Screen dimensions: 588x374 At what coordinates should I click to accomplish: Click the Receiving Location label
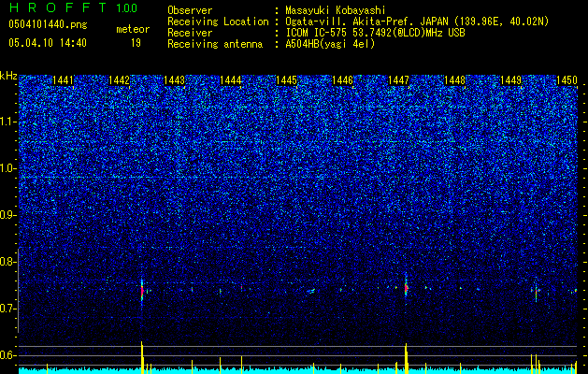coord(218,22)
